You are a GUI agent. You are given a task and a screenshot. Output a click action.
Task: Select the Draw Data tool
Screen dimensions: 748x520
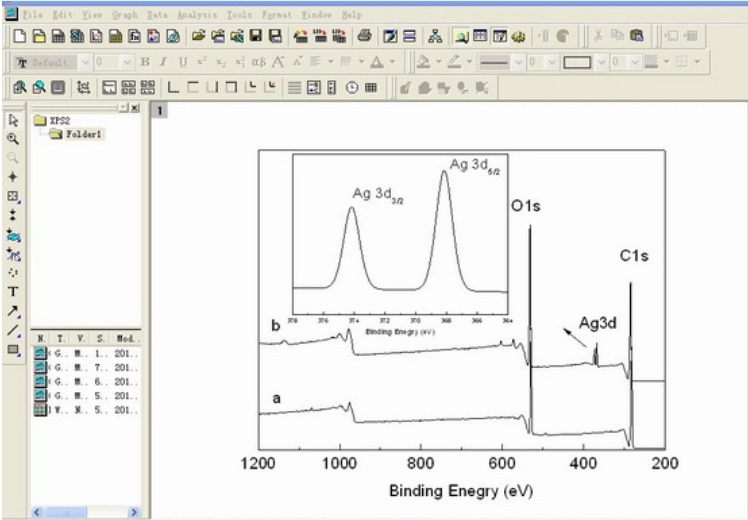13,273
